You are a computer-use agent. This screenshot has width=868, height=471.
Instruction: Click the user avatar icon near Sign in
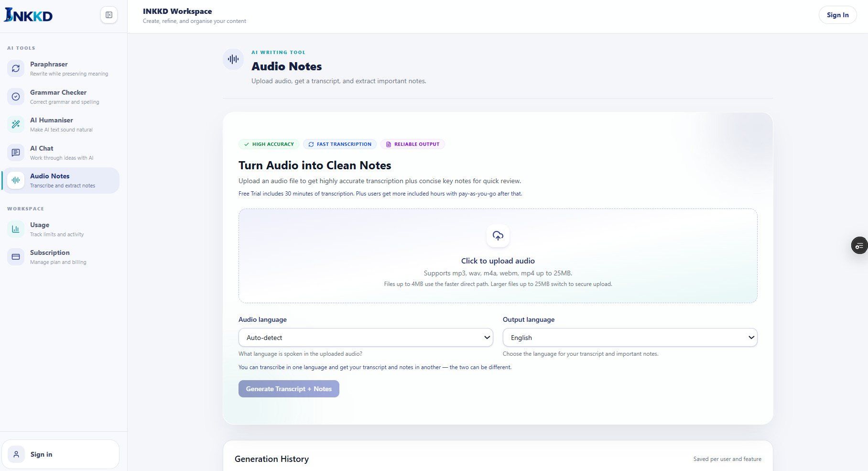pyautogui.click(x=16, y=454)
